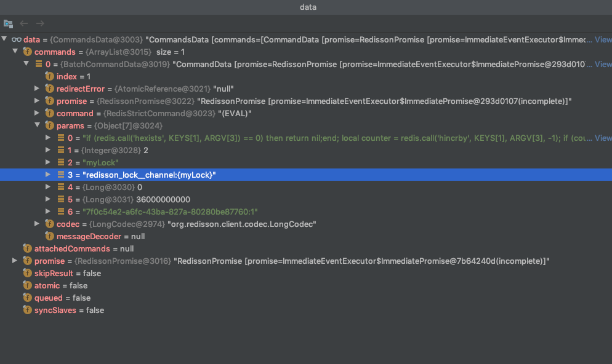
Task: Collapse the commands ArrayList node
Action: (15, 52)
